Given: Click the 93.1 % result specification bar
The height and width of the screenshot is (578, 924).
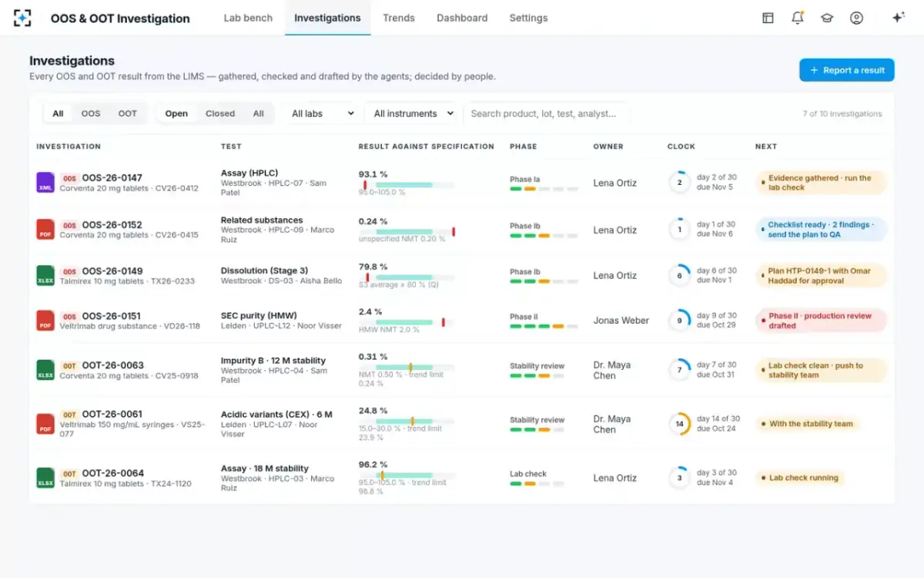Looking at the screenshot, I should click(x=407, y=185).
